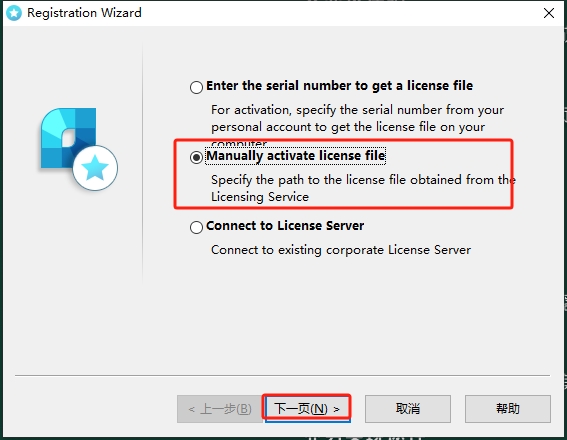
Task: Click the star icon in title bar
Action: [14, 13]
